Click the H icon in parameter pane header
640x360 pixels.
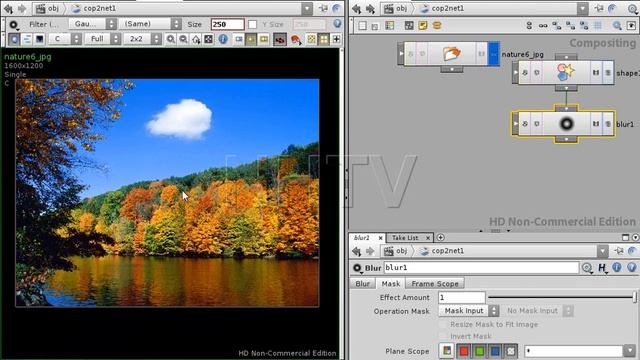[602, 268]
